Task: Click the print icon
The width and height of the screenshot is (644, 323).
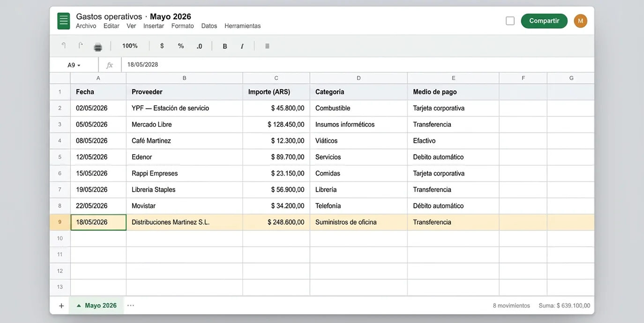Action: coord(97,46)
